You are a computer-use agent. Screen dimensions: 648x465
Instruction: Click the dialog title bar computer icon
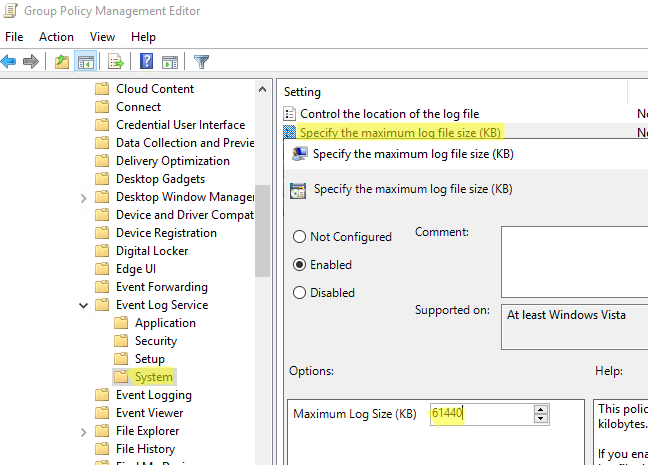[x=300, y=154]
